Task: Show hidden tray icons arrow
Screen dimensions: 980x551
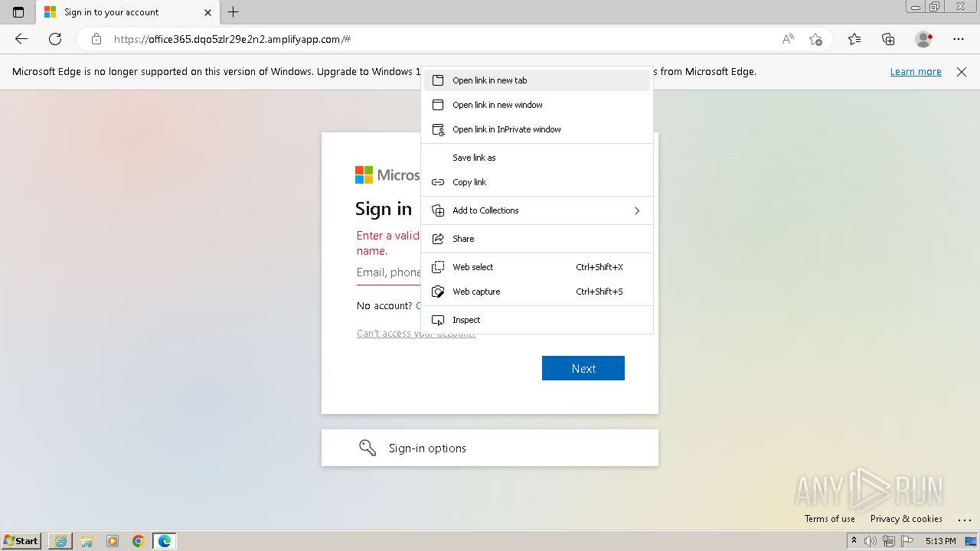Action: [854, 541]
